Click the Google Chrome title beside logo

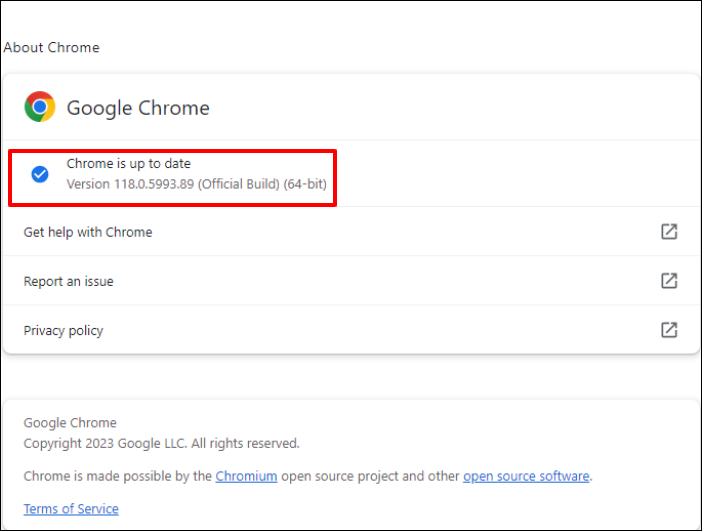click(138, 108)
